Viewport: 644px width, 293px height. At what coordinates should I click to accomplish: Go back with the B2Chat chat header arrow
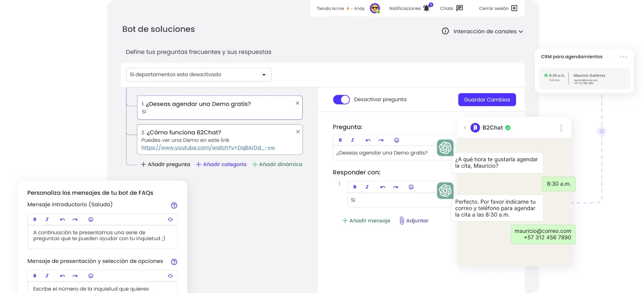pos(465,127)
